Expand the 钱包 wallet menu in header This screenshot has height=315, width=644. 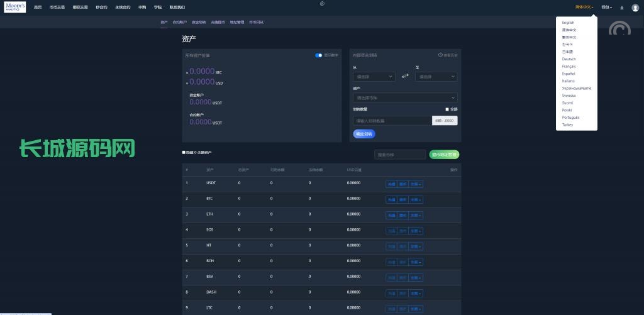tap(606, 8)
